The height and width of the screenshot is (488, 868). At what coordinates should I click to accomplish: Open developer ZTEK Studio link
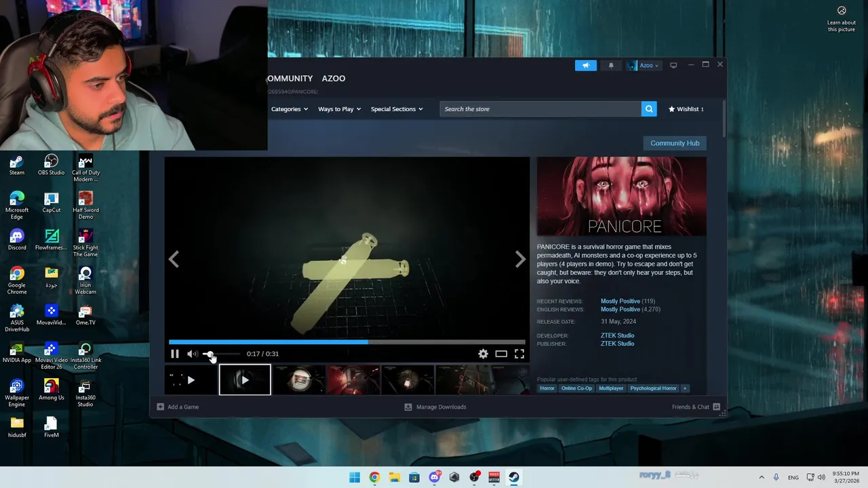tap(617, 335)
